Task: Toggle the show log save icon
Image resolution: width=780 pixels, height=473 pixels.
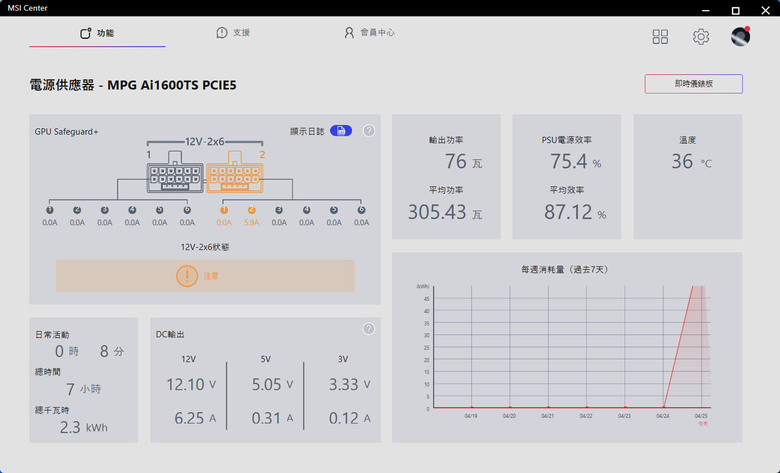Action: coord(341,131)
